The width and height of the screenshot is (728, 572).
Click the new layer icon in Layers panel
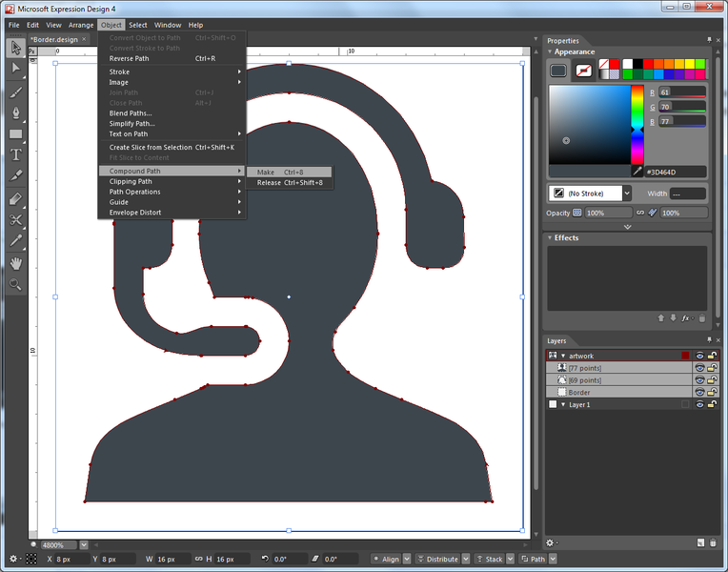tap(698, 542)
